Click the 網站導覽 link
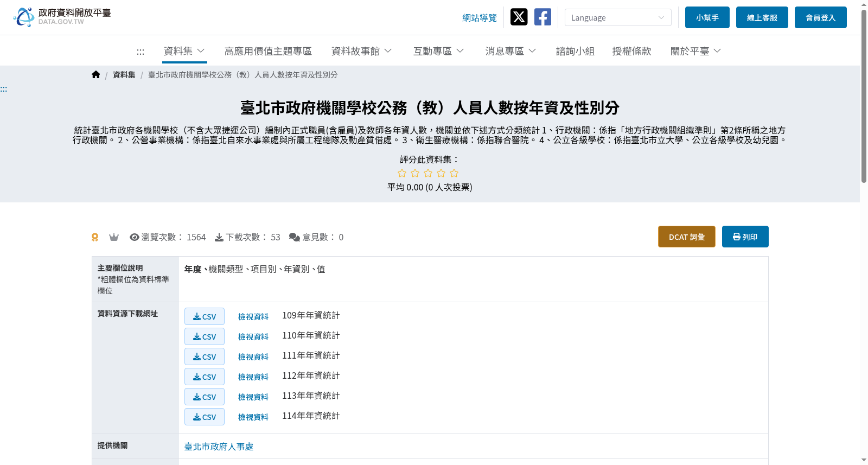Image resolution: width=868 pixels, height=465 pixels. (x=480, y=18)
